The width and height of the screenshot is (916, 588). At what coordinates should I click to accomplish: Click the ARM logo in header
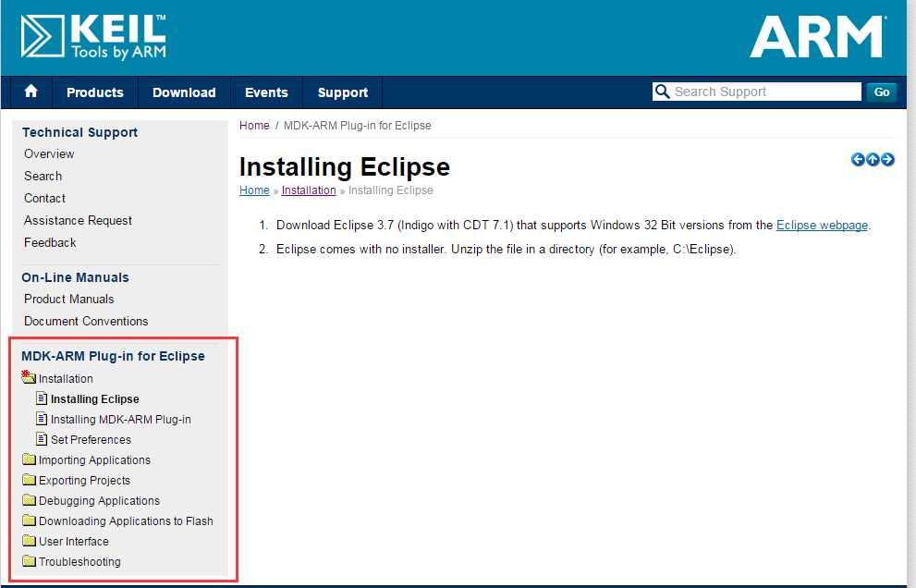click(818, 36)
